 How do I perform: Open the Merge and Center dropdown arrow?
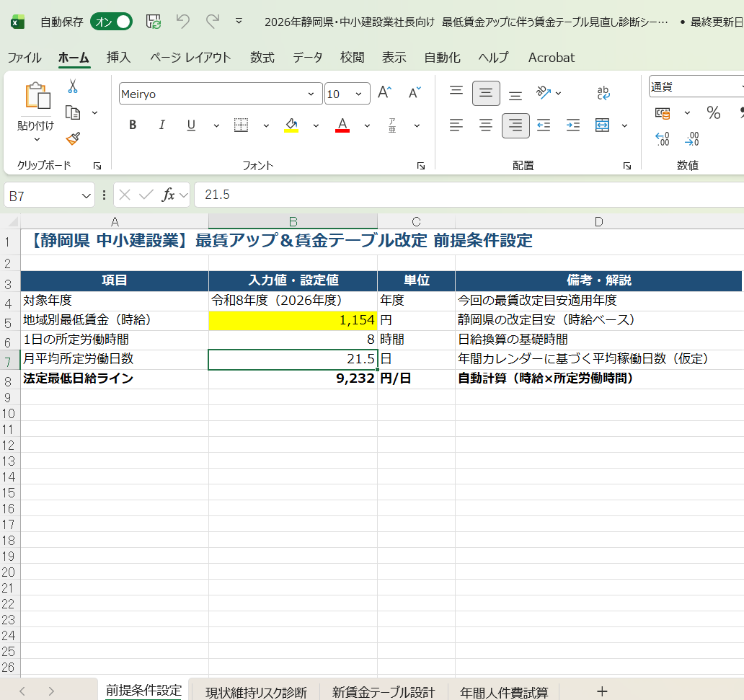click(x=625, y=125)
